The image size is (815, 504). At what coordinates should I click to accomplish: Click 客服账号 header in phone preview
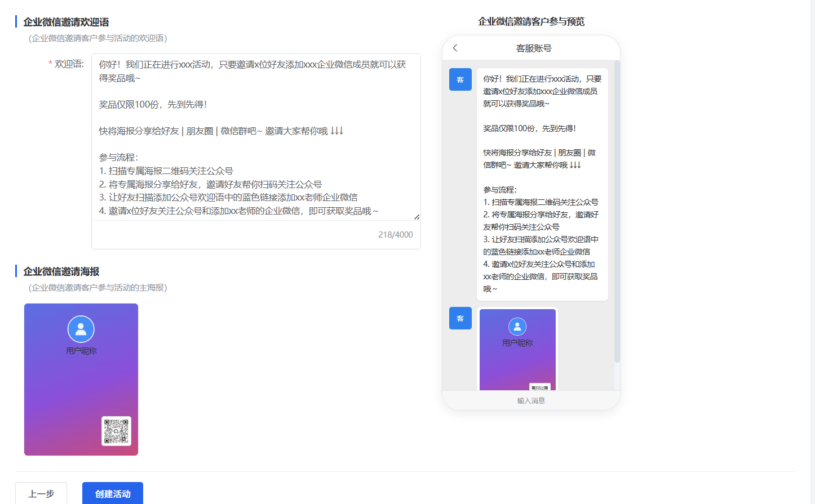(534, 48)
